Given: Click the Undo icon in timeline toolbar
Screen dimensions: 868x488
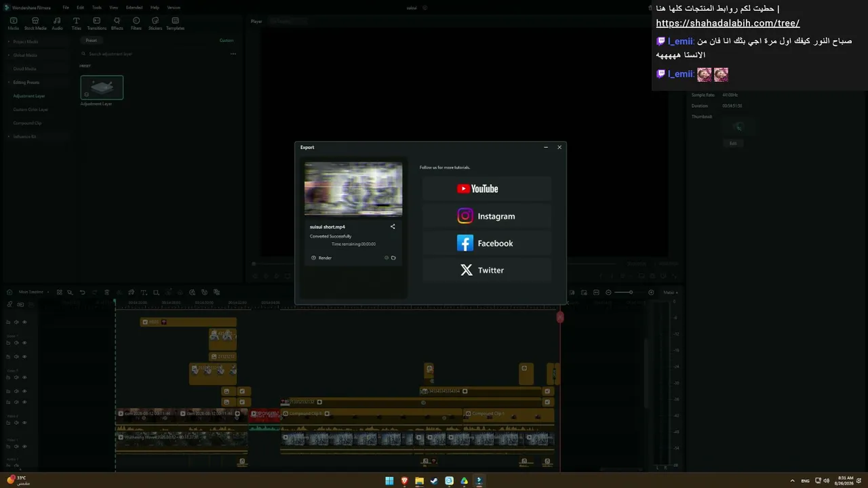Looking at the screenshot, I should click(82, 292).
